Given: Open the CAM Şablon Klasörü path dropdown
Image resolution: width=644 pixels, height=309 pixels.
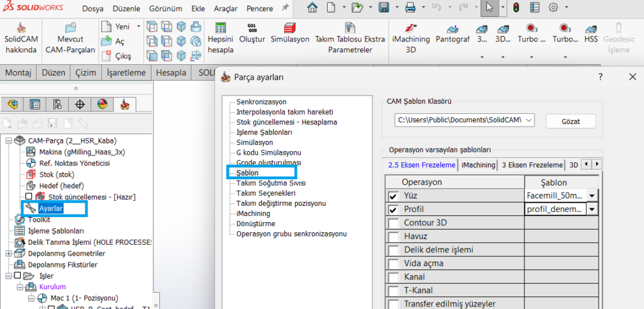Looking at the screenshot, I should click(528, 120).
